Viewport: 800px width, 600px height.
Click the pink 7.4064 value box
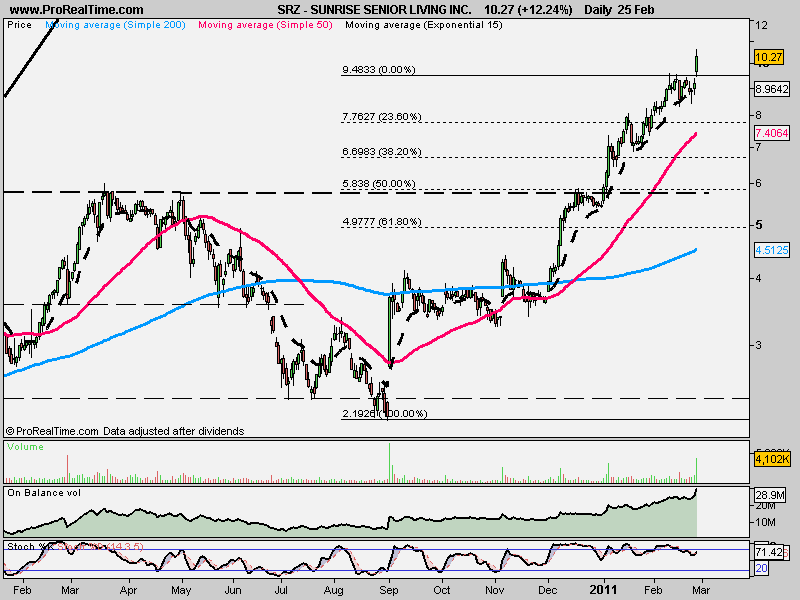(x=772, y=133)
